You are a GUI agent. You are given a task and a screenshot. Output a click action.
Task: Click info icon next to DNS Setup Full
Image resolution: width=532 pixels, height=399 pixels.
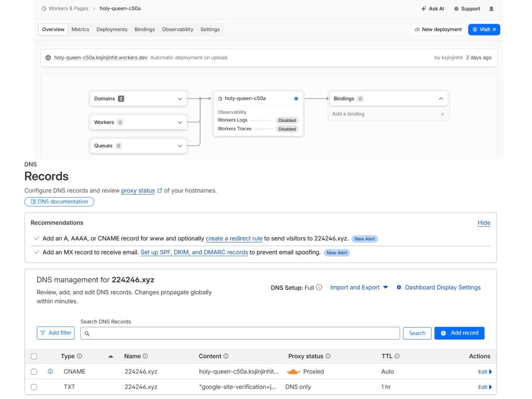[x=319, y=287]
